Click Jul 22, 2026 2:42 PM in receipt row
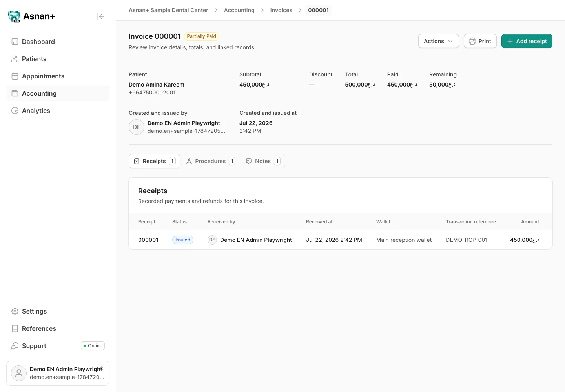 [334, 240]
